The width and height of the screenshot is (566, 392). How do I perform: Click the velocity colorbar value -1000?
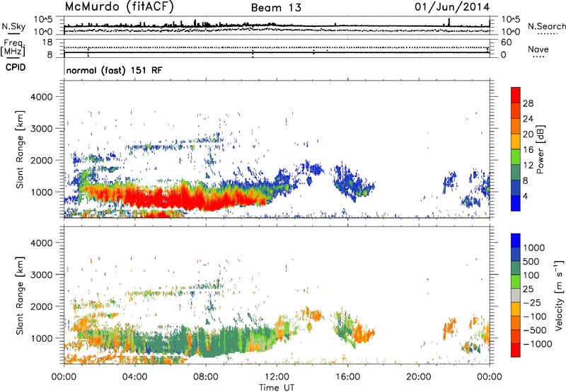point(538,344)
